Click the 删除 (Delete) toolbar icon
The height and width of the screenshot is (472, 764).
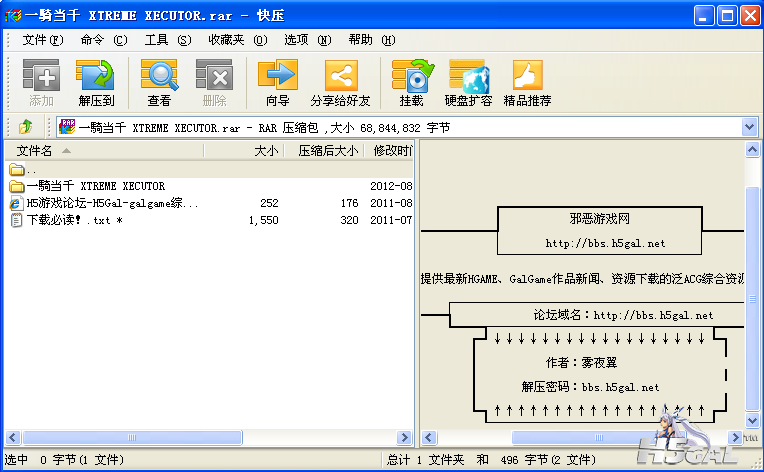point(214,82)
